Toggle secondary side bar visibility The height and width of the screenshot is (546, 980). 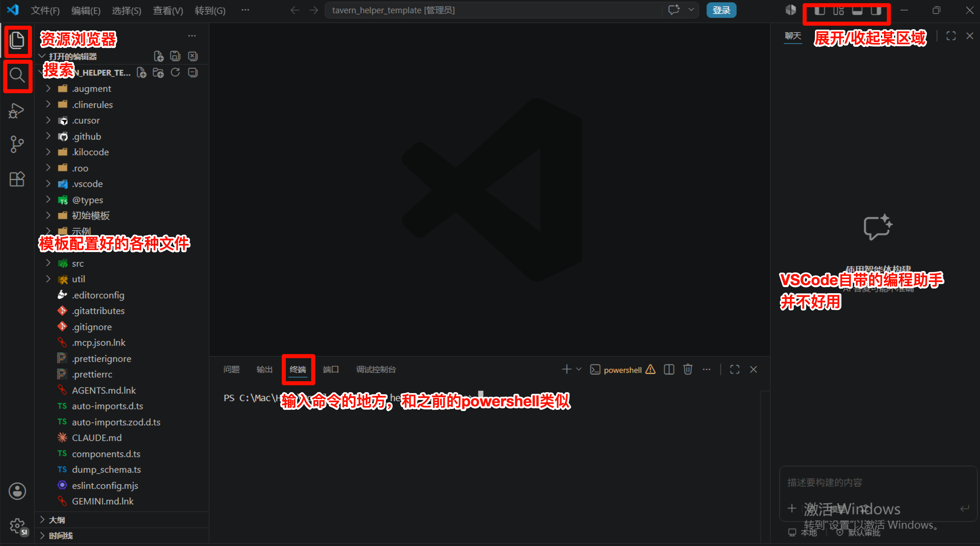[x=876, y=10]
